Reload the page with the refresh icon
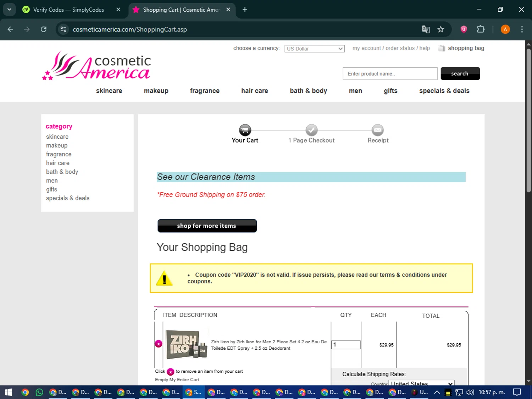The height and width of the screenshot is (399, 532). pos(44,29)
